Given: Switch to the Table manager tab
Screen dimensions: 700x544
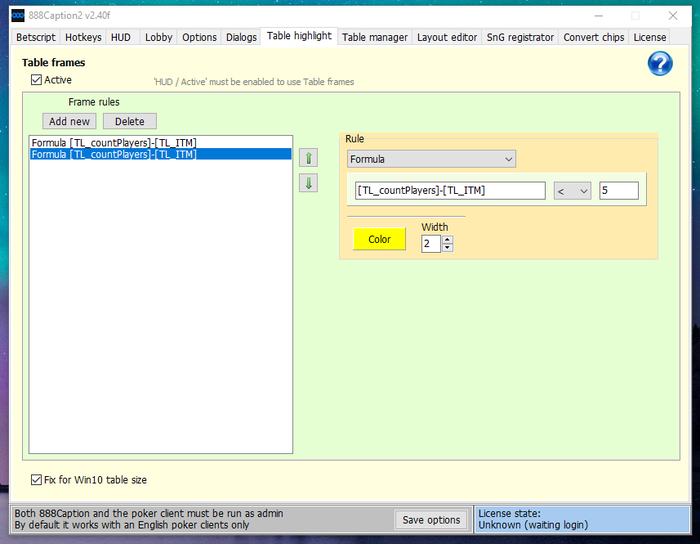Looking at the screenshot, I should [375, 37].
